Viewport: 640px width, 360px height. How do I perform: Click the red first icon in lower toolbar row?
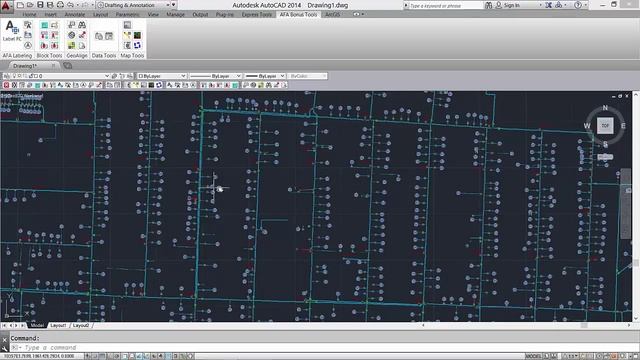pos(6,85)
